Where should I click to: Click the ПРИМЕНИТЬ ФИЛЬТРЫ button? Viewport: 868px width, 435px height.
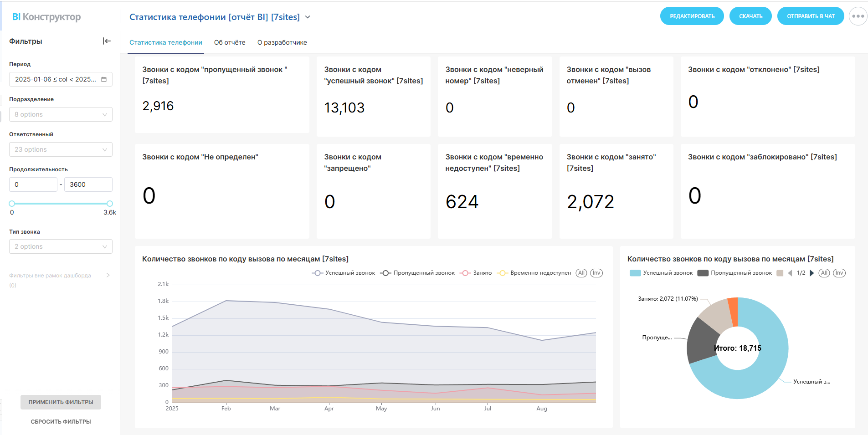pyautogui.click(x=61, y=402)
